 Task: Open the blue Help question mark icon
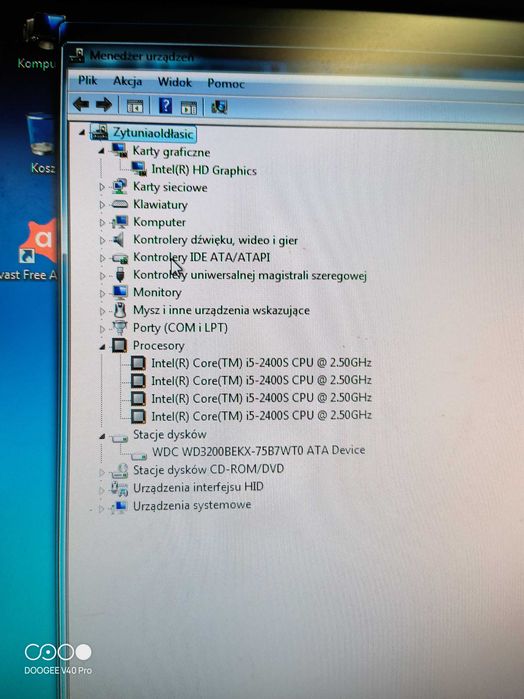(x=165, y=106)
